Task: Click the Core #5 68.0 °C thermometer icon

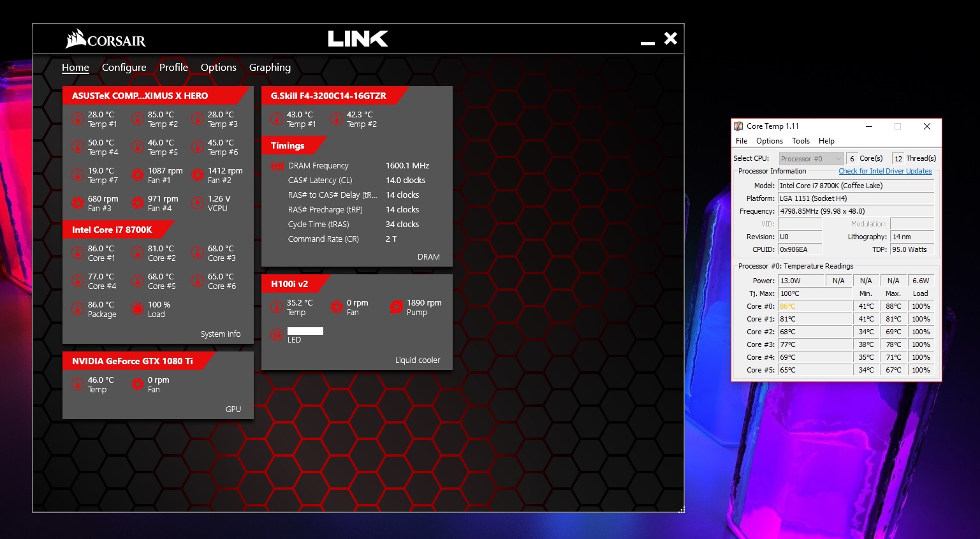Action: 138,281
